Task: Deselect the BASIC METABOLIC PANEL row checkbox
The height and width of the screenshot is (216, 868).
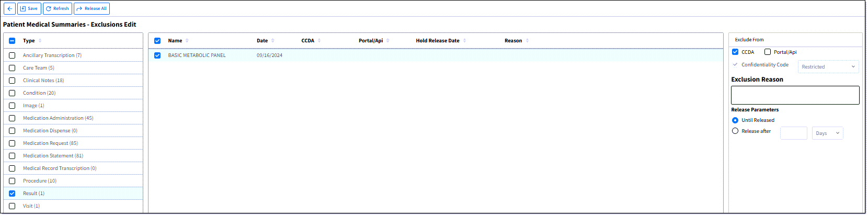Action: [157, 55]
